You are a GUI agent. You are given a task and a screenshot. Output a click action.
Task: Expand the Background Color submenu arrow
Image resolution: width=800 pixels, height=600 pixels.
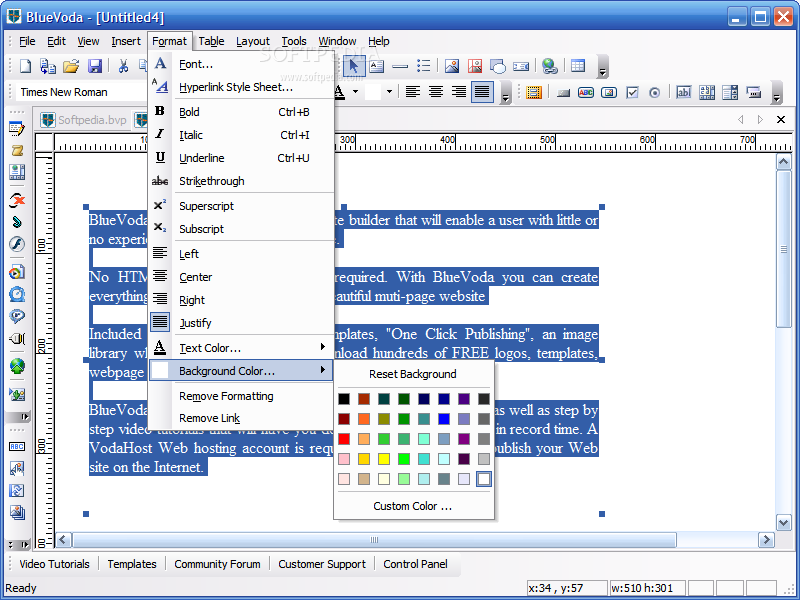pos(322,371)
